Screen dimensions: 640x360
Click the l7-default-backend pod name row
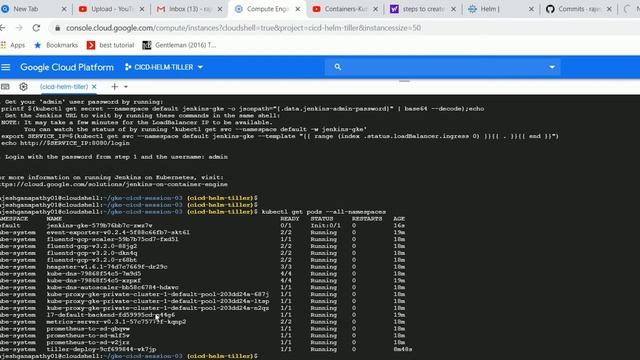pyautogui.click(x=111, y=315)
